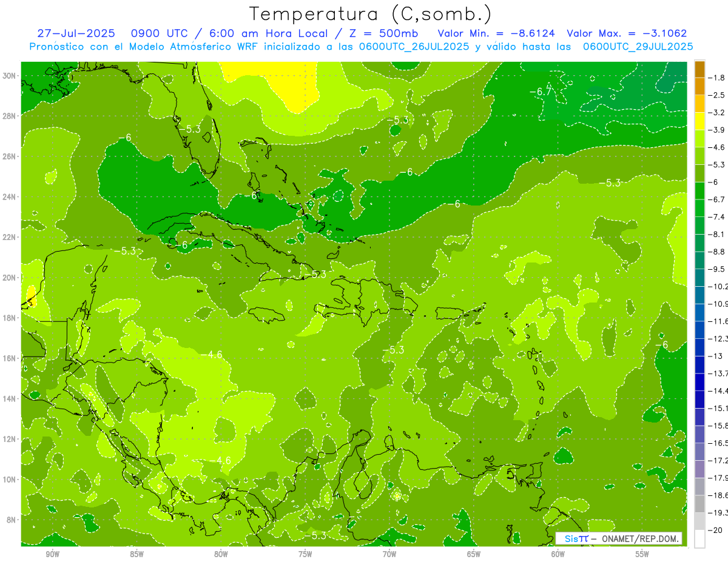Image resolution: width=728 pixels, height=562 pixels.
Task: Click the "70W" longitude axis label
Action: 389,554
